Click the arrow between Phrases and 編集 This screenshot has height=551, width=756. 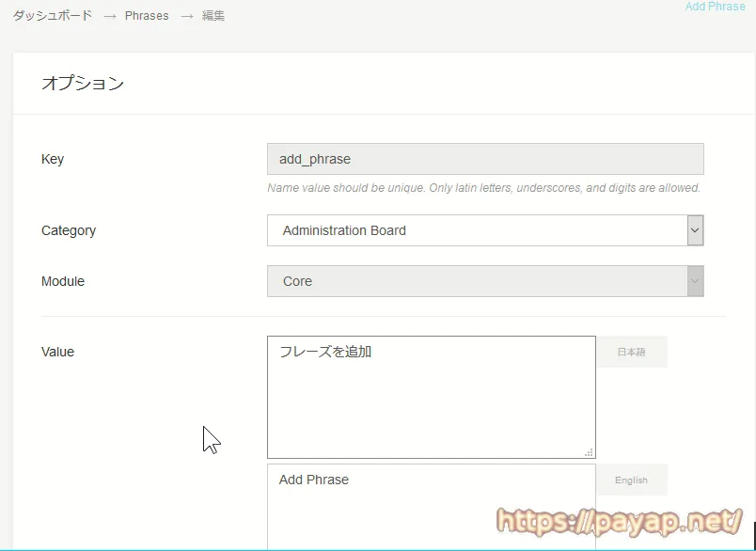pyautogui.click(x=186, y=16)
